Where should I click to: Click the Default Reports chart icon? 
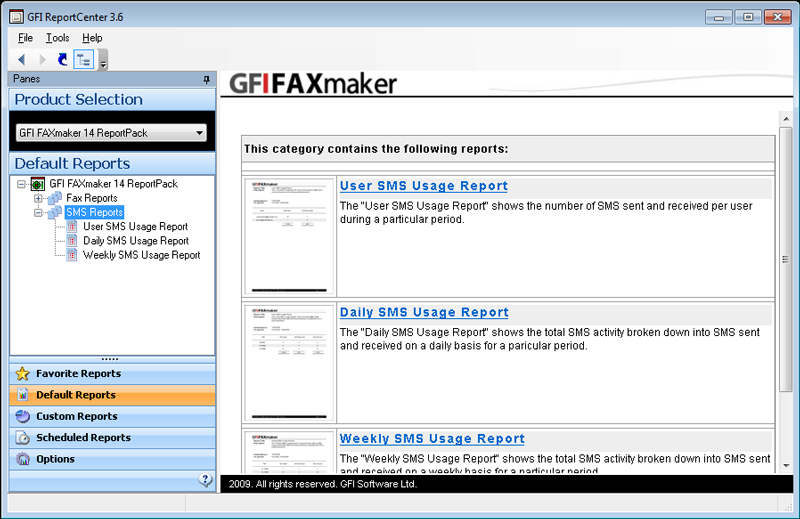point(22,395)
